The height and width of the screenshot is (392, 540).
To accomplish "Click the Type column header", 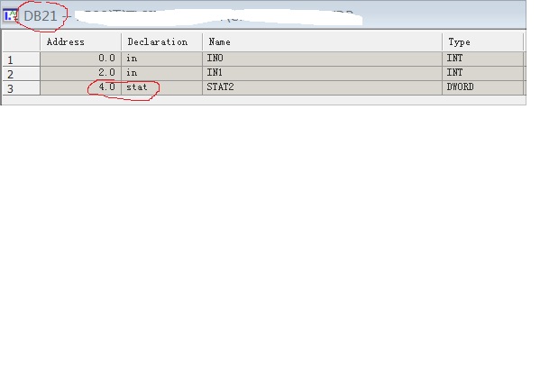I will 483,42.
